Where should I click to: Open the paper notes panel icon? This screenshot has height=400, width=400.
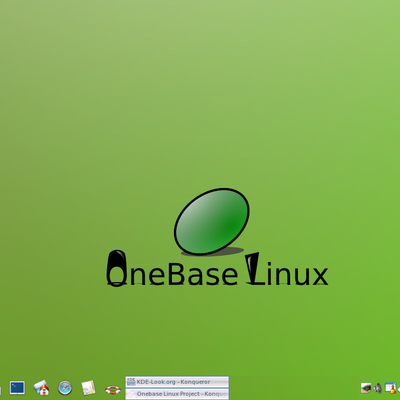pyautogui.click(x=89, y=388)
